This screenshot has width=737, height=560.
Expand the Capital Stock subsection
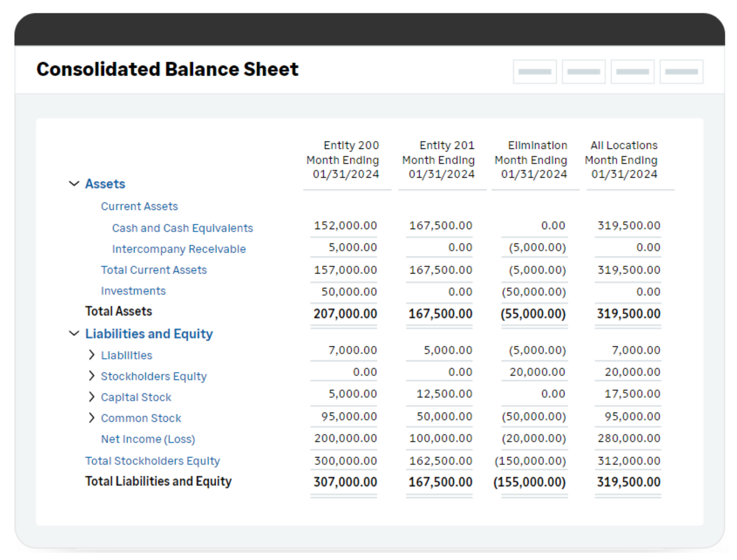point(92,396)
